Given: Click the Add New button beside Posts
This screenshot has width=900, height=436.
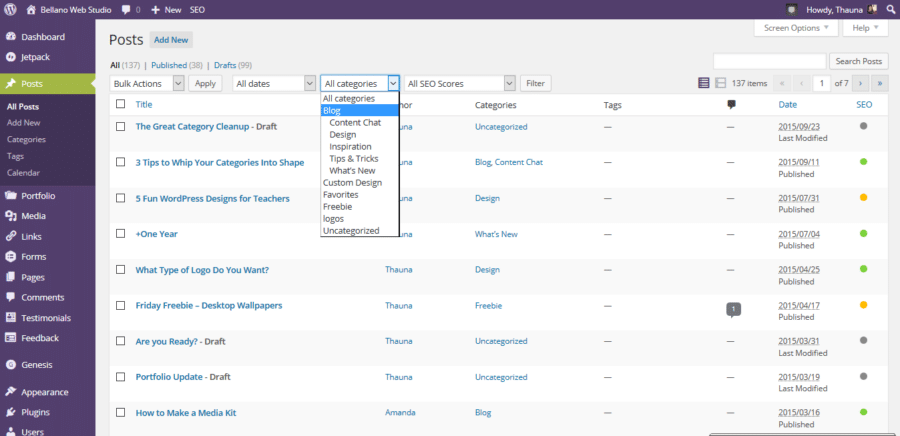Looking at the screenshot, I should click(x=171, y=40).
